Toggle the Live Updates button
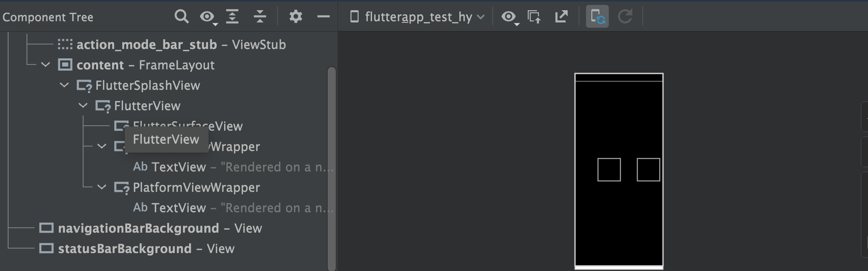 (597, 17)
